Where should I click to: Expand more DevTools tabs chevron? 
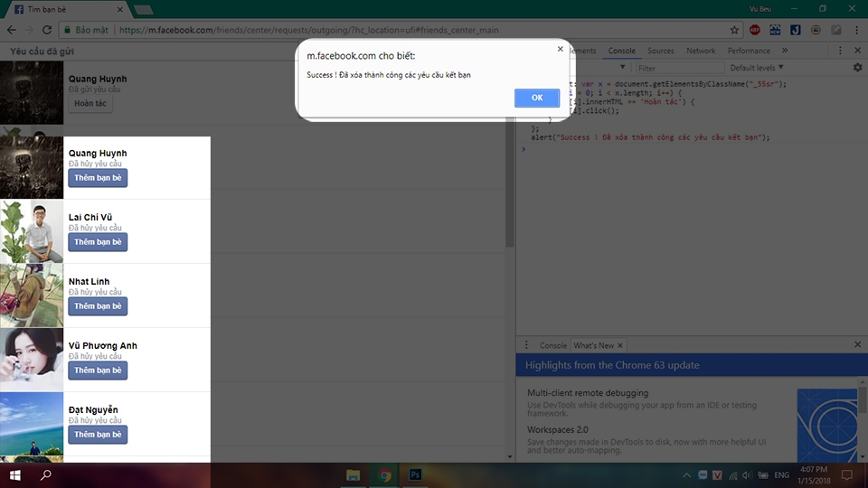point(785,51)
